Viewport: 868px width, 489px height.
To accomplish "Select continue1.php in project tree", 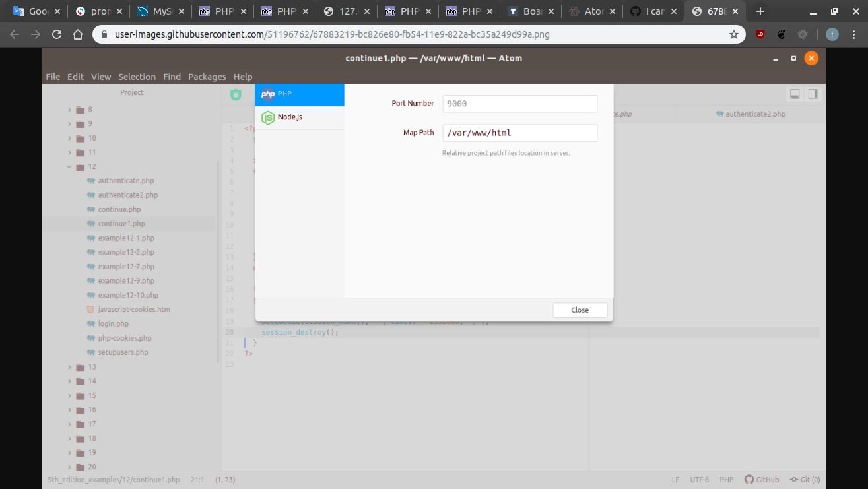I will [121, 224].
